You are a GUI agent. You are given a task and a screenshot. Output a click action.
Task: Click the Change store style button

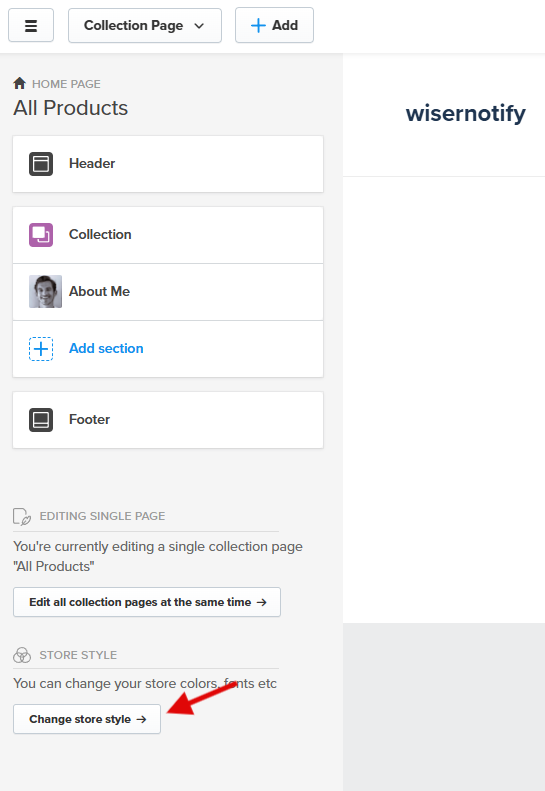coord(87,719)
